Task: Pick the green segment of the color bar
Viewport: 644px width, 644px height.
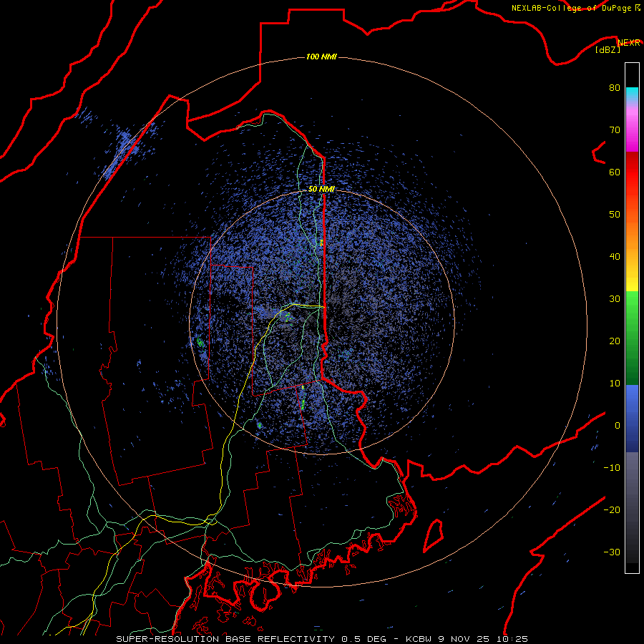Action: [x=632, y=338]
